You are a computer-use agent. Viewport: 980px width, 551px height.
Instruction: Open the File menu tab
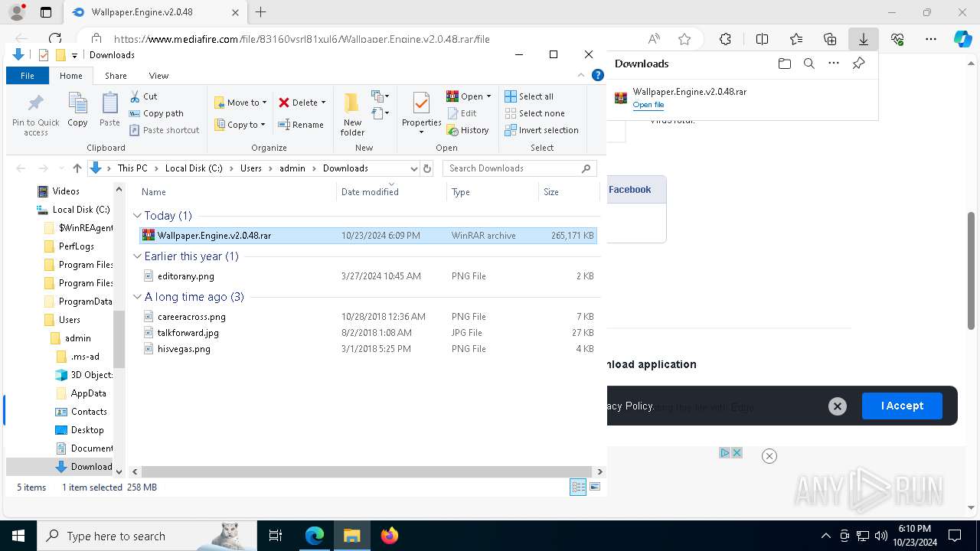28,76
